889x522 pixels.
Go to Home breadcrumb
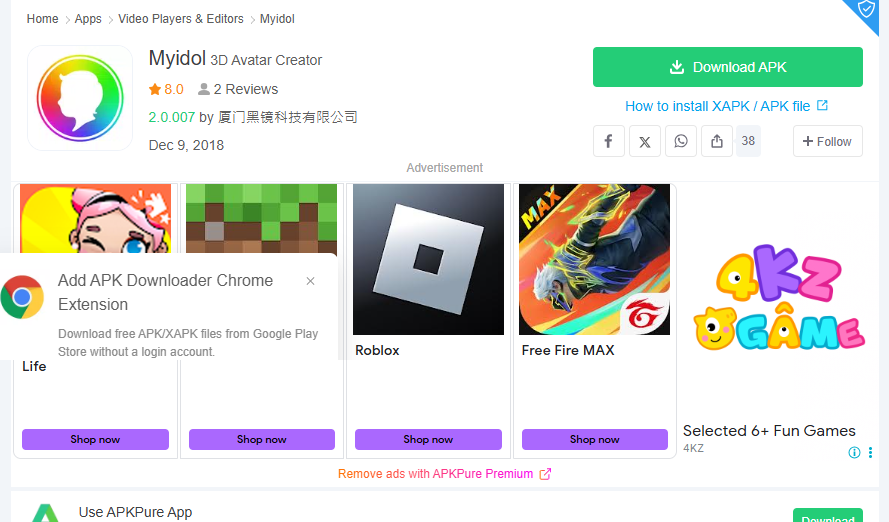[43, 19]
